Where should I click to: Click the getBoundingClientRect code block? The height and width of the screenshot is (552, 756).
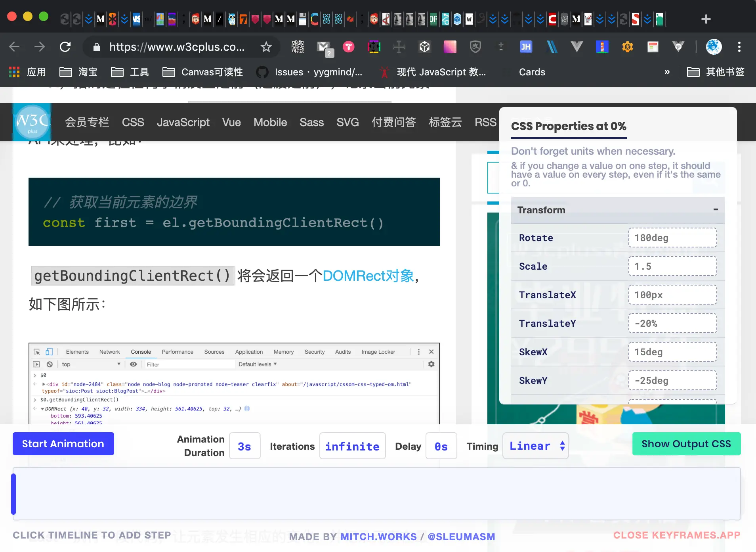click(234, 212)
